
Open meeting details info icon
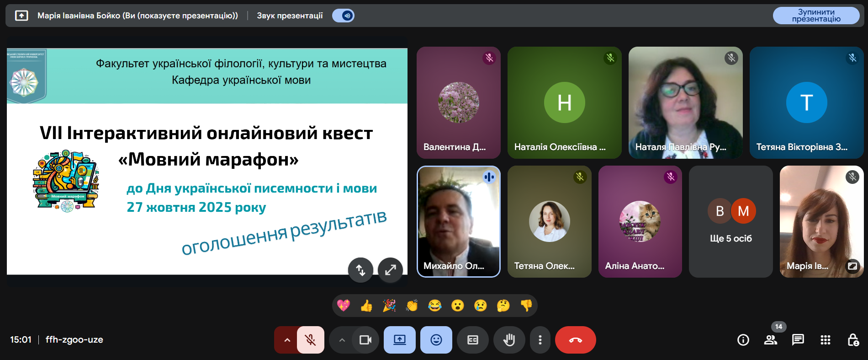coord(743,340)
